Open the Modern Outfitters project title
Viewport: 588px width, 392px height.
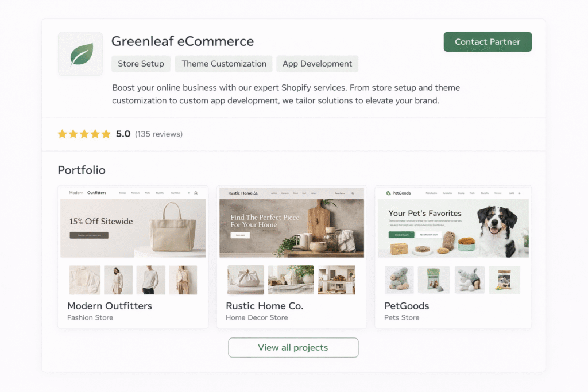[x=110, y=306]
